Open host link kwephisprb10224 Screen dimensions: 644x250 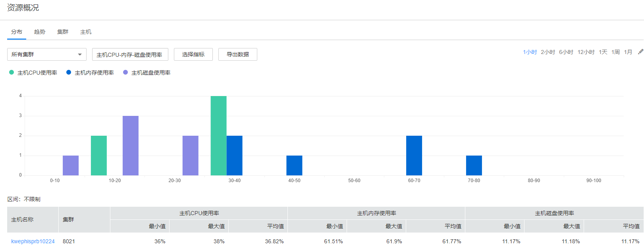[x=33, y=241]
